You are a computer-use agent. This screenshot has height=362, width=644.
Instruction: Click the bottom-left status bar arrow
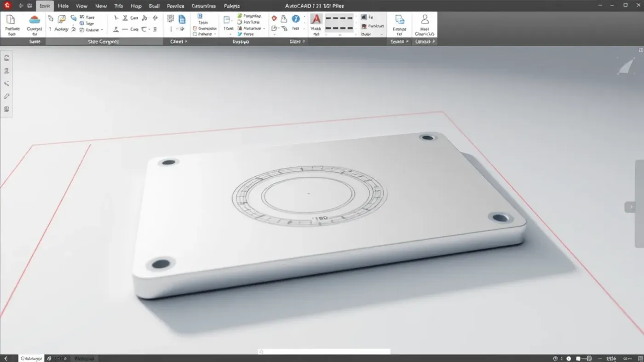pyautogui.click(x=6, y=358)
